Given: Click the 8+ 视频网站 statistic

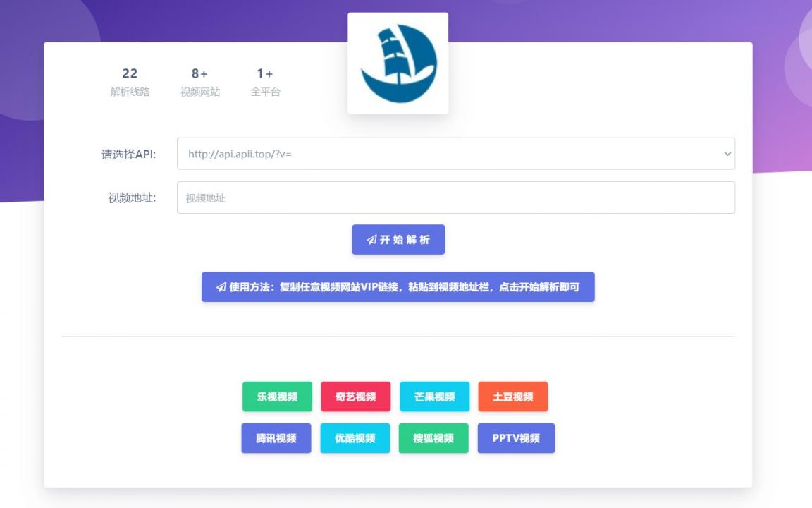Looking at the screenshot, I should [200, 82].
